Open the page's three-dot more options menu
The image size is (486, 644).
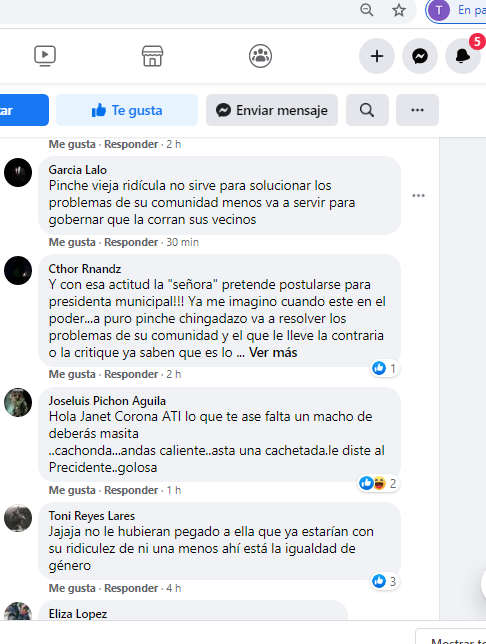417,110
